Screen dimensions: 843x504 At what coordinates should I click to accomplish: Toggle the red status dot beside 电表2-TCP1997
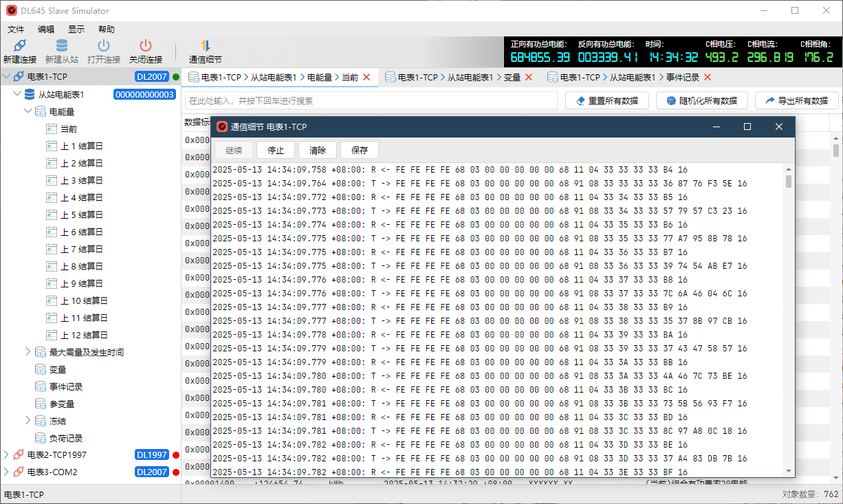[x=177, y=454]
